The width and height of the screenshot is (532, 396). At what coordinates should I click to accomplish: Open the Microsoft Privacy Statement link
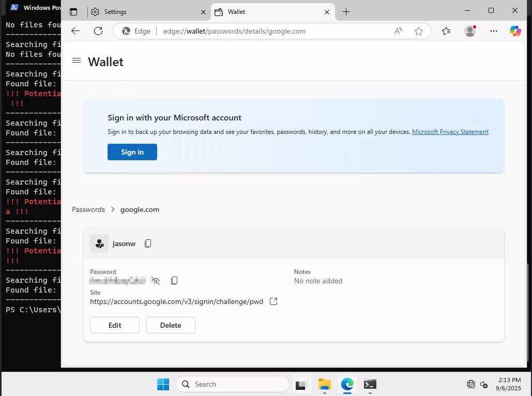coord(450,132)
